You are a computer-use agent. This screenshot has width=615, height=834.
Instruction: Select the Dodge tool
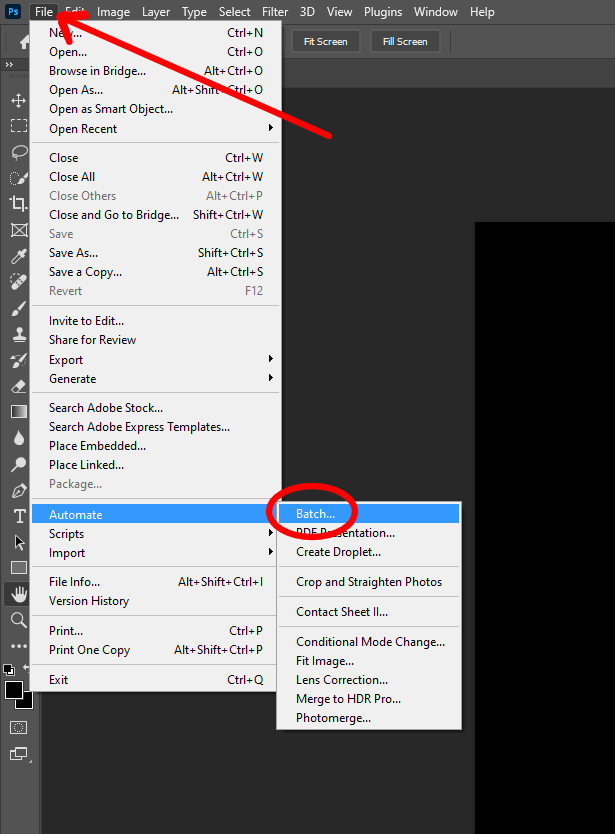point(19,464)
